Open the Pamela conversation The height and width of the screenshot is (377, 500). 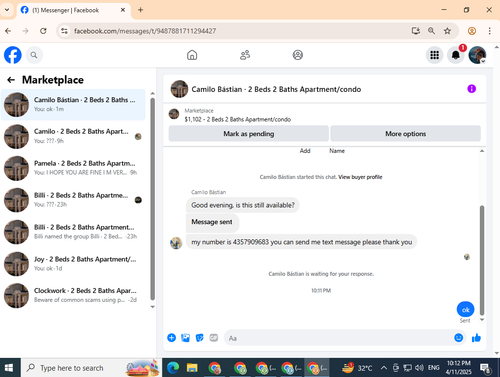point(73,168)
